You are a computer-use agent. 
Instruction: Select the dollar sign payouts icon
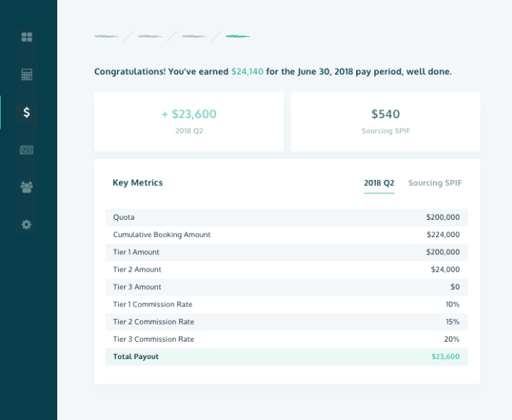27,112
